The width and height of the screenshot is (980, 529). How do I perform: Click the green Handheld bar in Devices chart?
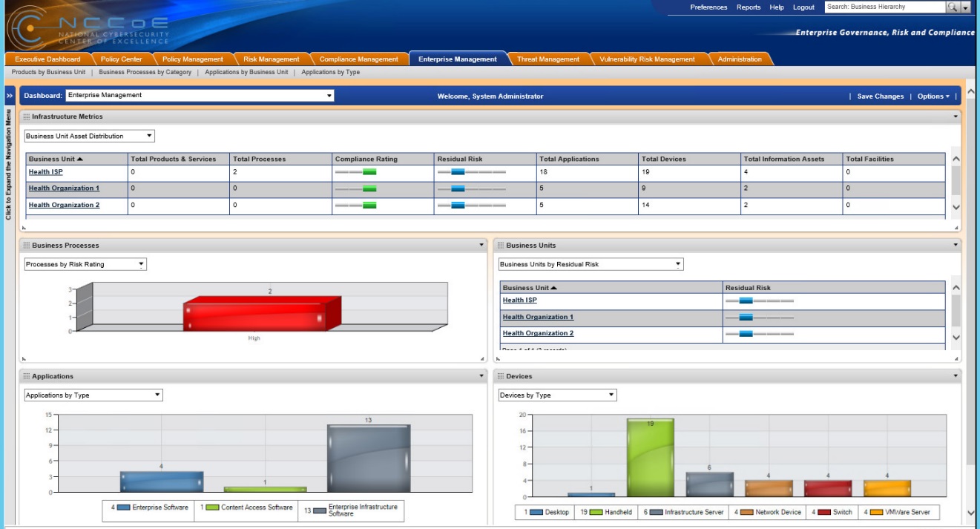(x=651, y=458)
